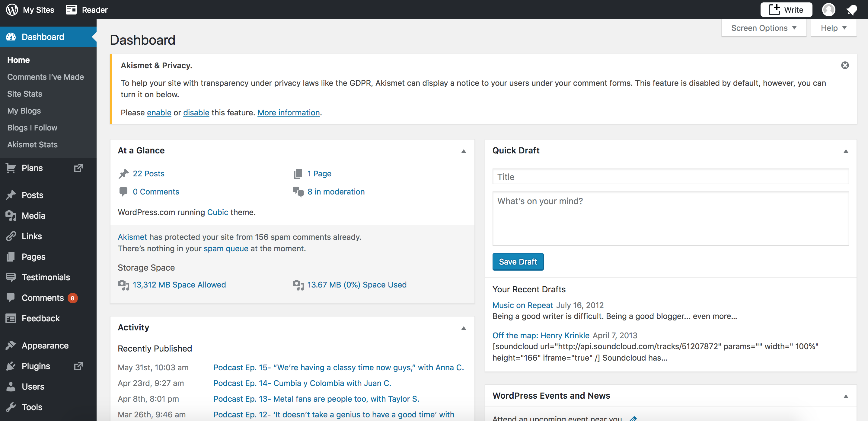Open your profile avatar menu

pos(828,9)
